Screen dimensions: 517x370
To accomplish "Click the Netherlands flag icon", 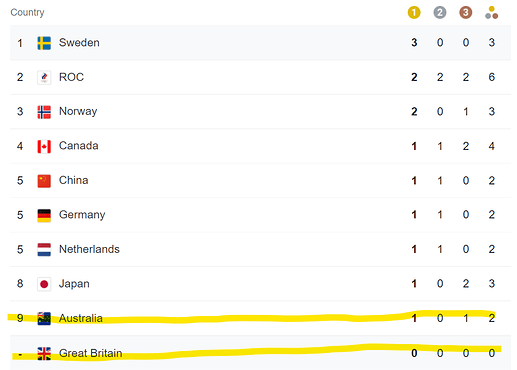I will point(44,250).
